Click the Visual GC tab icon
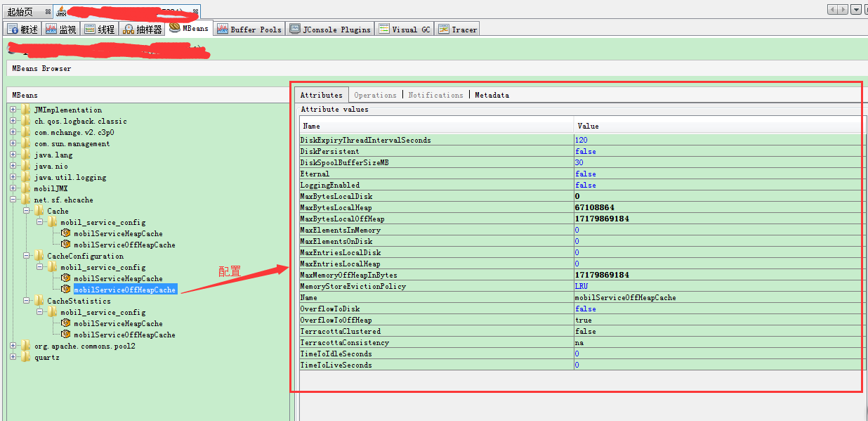The width and height of the screenshot is (868, 421). pos(383,29)
